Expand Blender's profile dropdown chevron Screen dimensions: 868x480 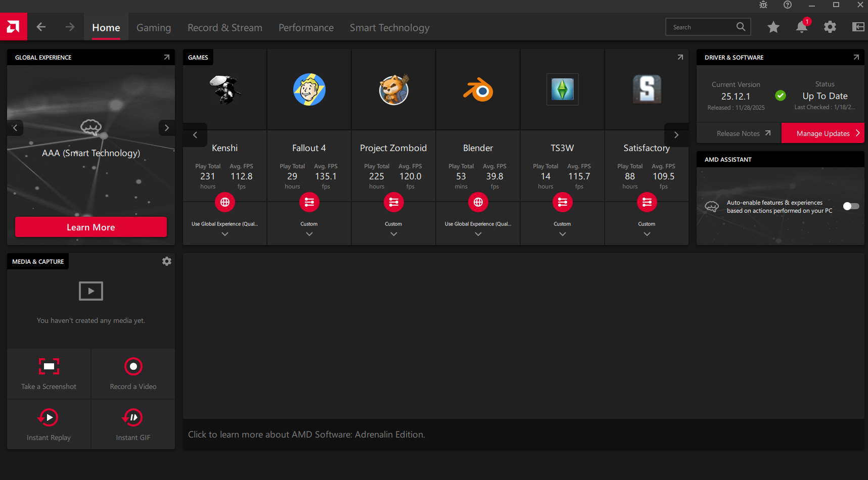tap(478, 234)
